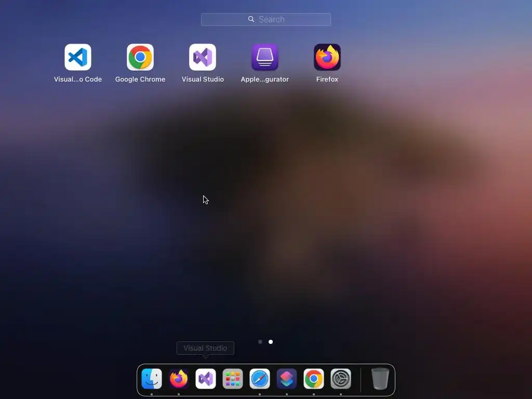Viewport: 532px width, 399px height.
Task: Open System Preferences from the Dock
Action: click(341, 379)
